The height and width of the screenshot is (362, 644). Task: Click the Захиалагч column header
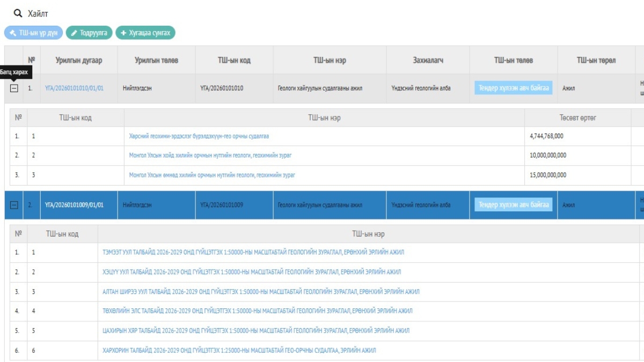tap(428, 60)
